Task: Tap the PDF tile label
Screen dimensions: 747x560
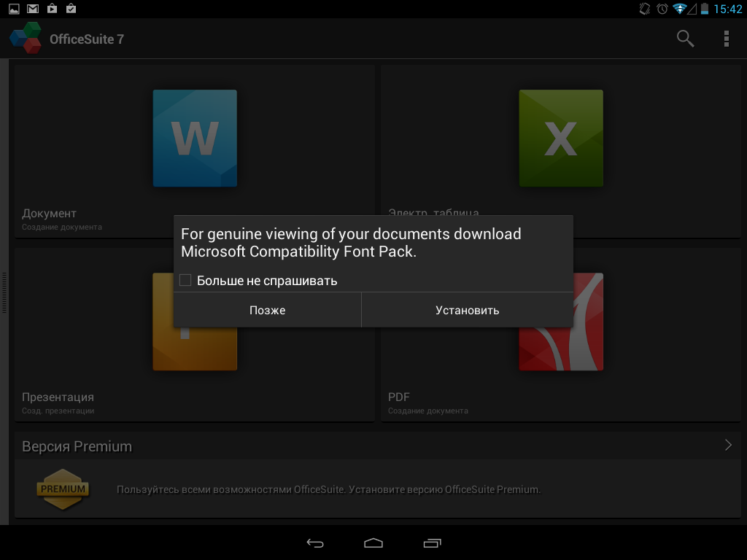Action: [x=399, y=397]
